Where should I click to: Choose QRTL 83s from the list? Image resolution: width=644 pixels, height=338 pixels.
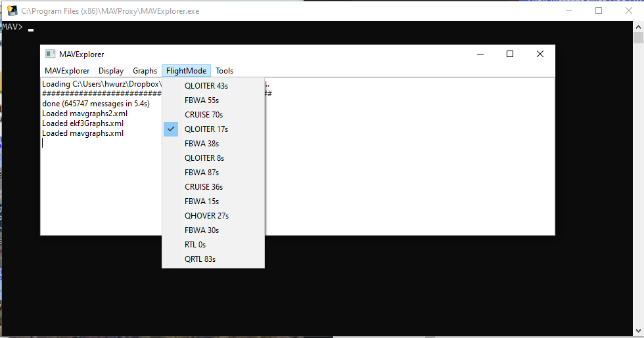tap(200, 259)
